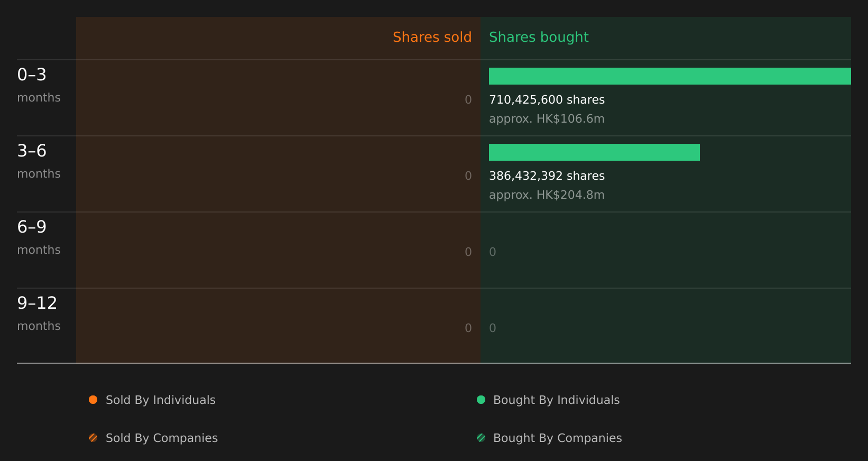Click the approx. HK$106.6m value
This screenshot has width=868, height=461.
547,119
